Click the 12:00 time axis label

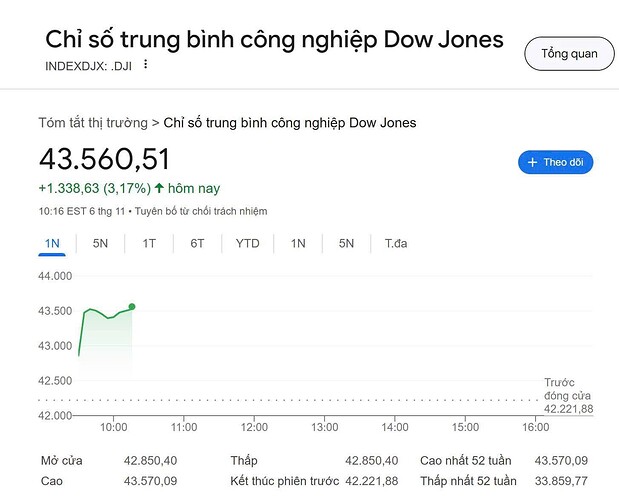coord(254,427)
